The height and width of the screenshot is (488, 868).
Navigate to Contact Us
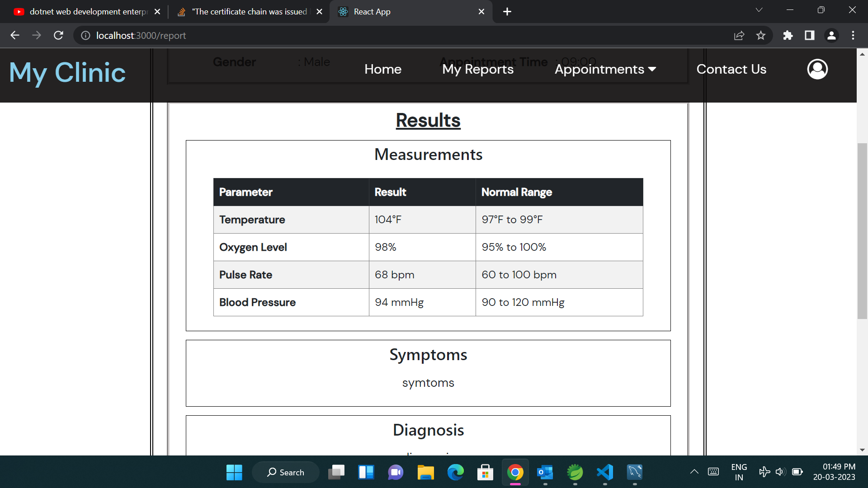[731, 69]
